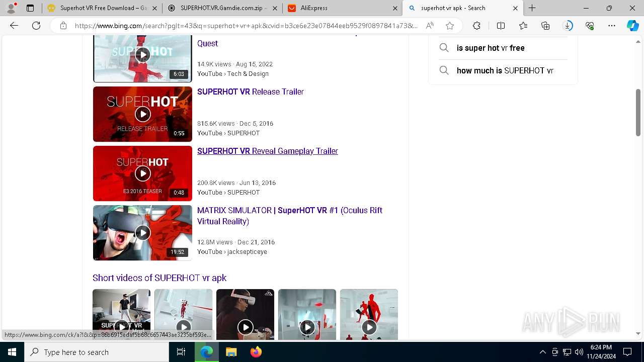Switch to the AliExpress tab

[342, 8]
